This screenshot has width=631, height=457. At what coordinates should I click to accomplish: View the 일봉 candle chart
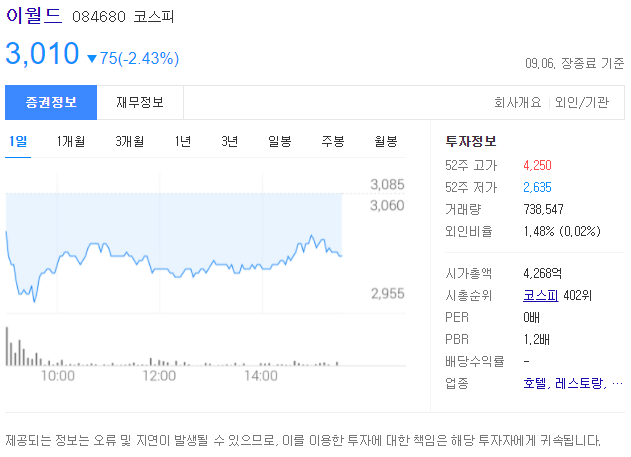tap(280, 141)
